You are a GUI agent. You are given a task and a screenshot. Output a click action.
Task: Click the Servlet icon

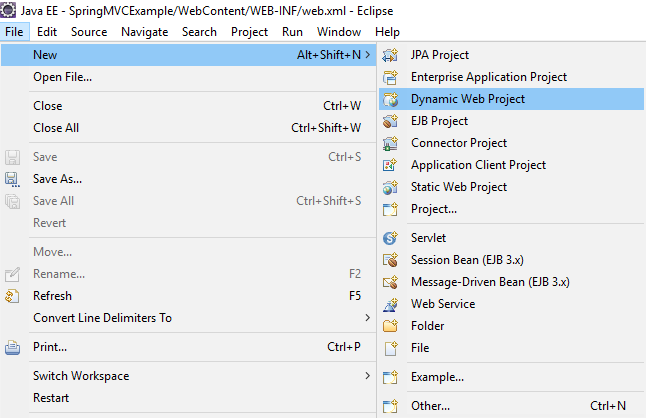(390, 238)
